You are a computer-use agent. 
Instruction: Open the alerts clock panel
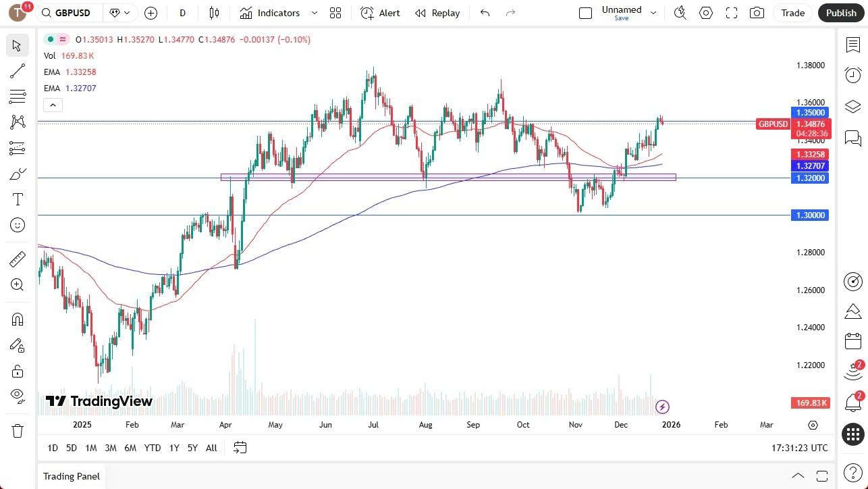pyautogui.click(x=853, y=75)
